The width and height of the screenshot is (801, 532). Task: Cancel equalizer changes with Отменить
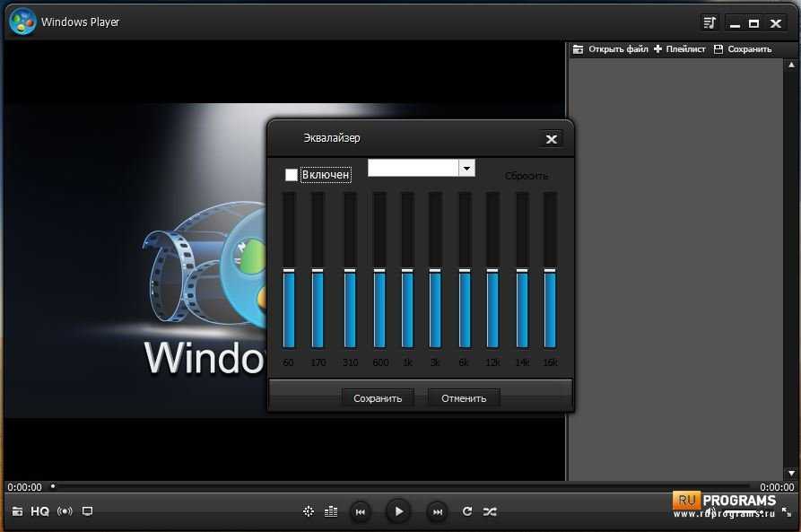coord(464,398)
